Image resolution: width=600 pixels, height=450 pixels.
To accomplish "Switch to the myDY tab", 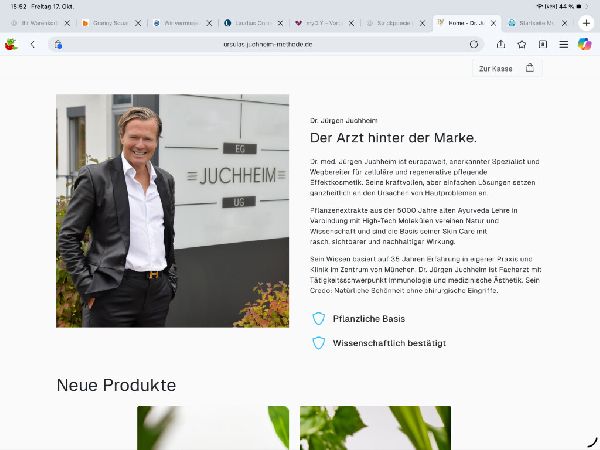I will [320, 23].
